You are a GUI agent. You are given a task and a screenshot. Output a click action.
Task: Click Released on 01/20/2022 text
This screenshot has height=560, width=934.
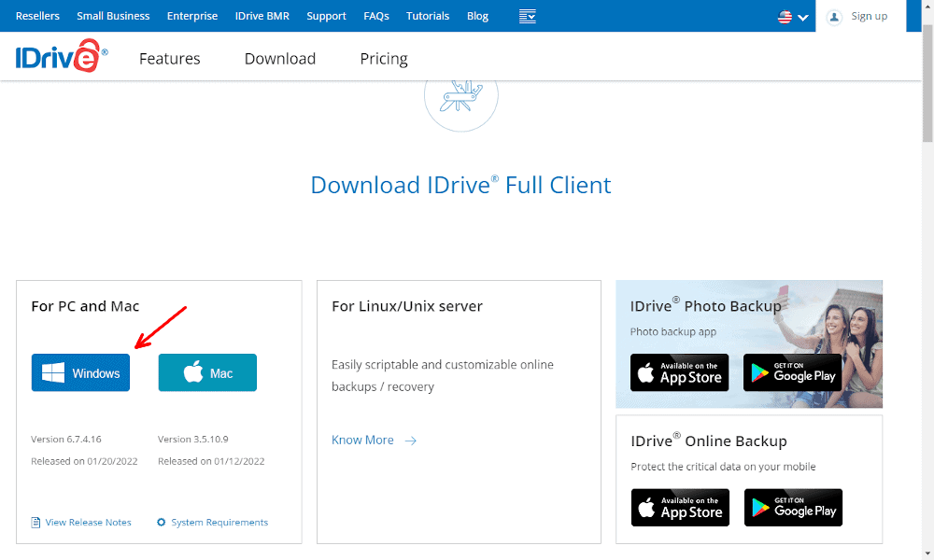(x=85, y=461)
